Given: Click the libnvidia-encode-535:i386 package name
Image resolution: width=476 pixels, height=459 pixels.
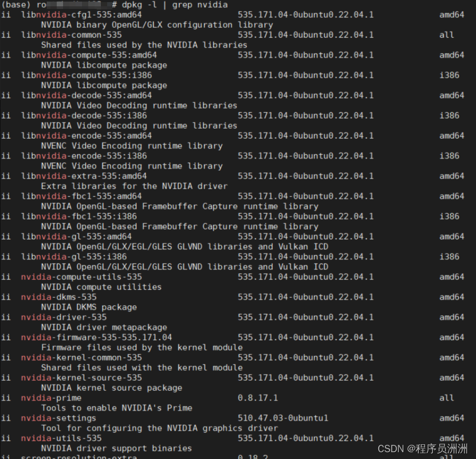Looking at the screenshot, I should click(84, 156).
